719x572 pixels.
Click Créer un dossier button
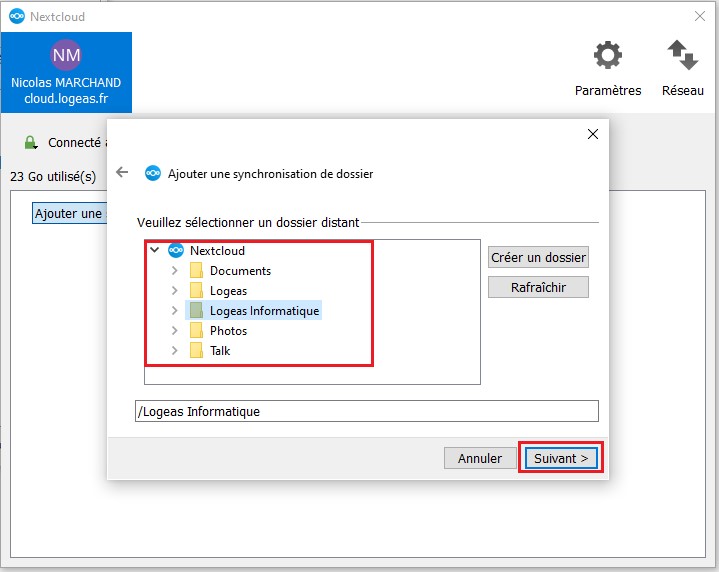[x=538, y=258]
